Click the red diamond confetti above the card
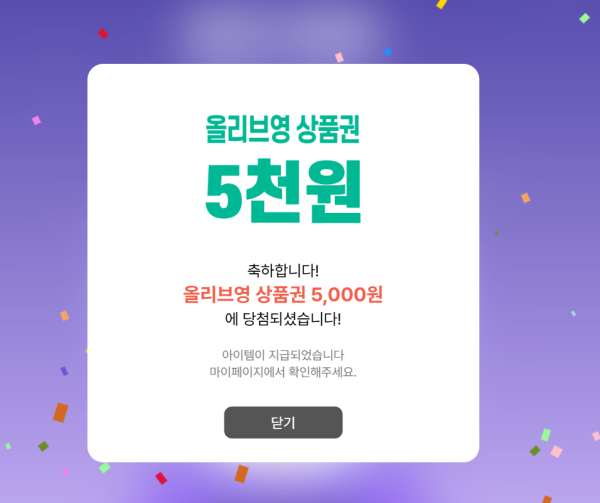Viewport: 600px width, 503px height. pos(103,34)
